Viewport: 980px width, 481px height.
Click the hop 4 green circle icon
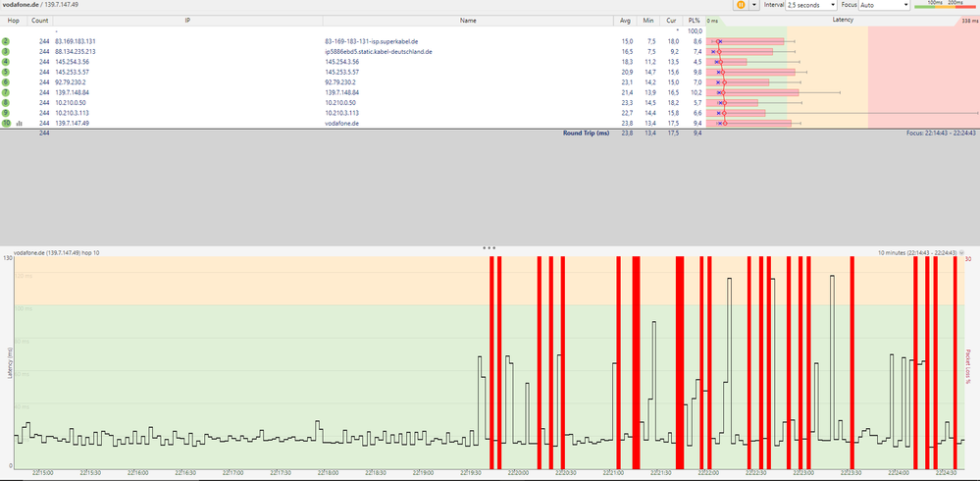coord(6,62)
